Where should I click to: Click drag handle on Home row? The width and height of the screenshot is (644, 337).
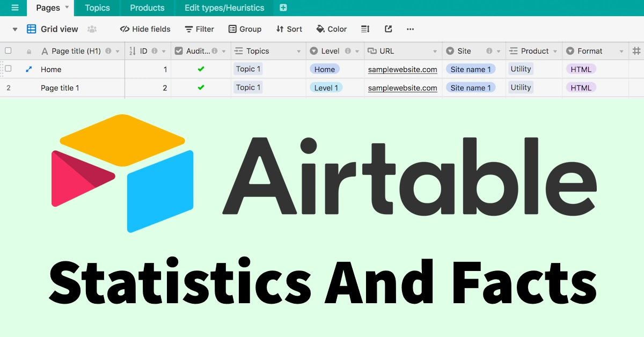pyautogui.click(x=2, y=69)
